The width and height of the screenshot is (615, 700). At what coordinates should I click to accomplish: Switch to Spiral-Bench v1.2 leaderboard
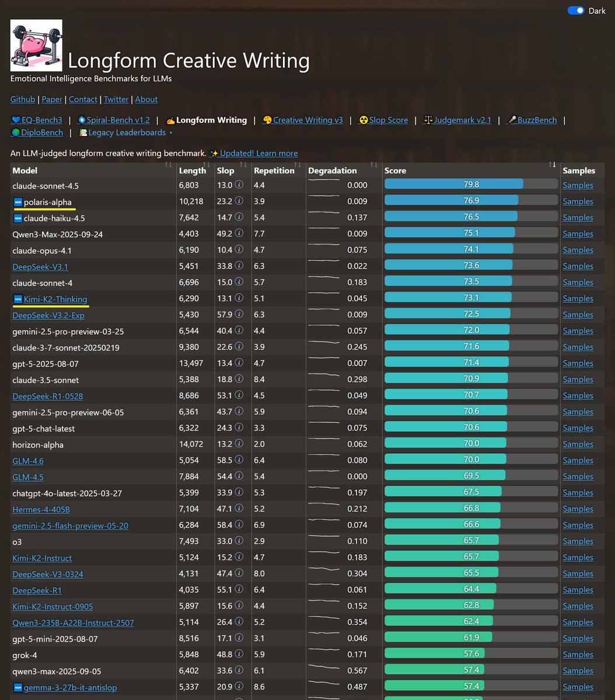pyautogui.click(x=113, y=120)
